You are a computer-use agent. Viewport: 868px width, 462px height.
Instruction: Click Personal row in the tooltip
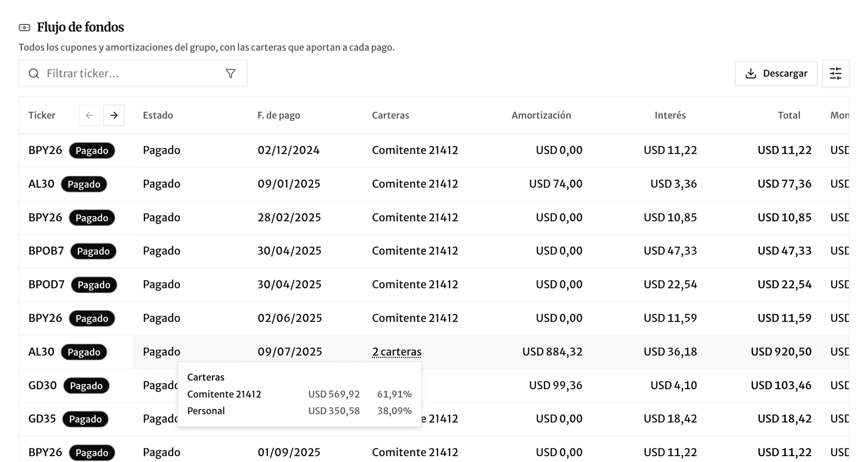(x=299, y=411)
